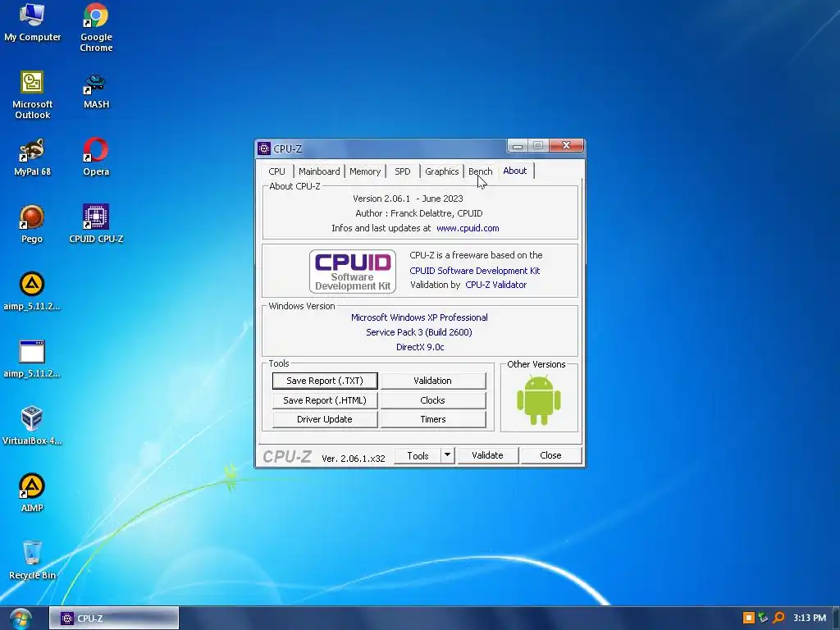
Task: Click the Show Desktop strip at taskbar end
Action: pos(836,619)
